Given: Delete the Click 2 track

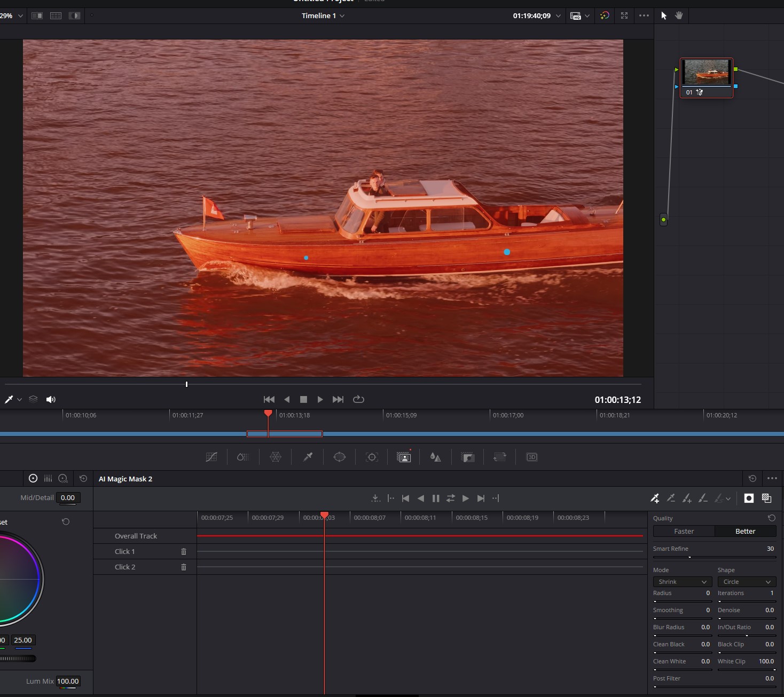Looking at the screenshot, I should [184, 567].
